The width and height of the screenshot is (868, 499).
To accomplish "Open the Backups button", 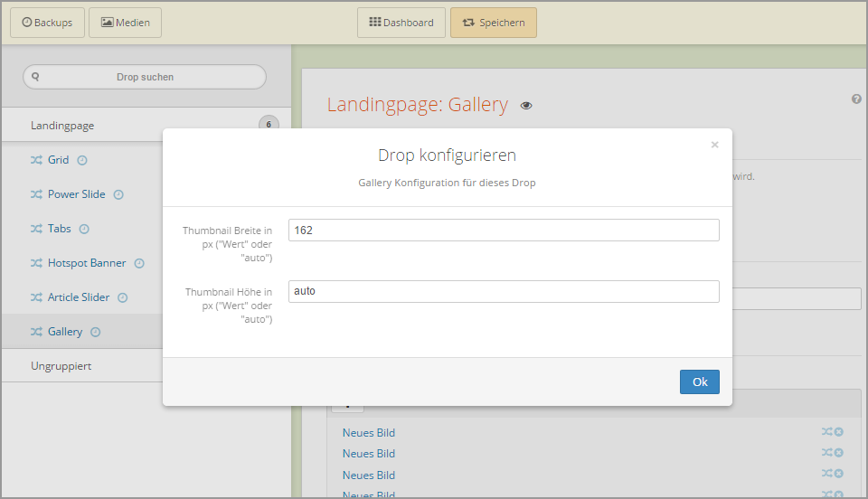I will pos(47,23).
